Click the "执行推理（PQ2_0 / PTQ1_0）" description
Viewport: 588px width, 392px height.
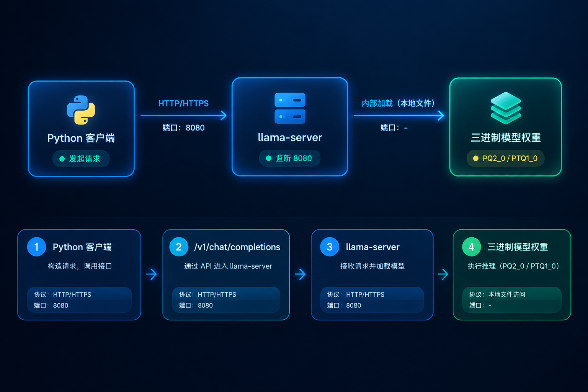[x=513, y=266]
